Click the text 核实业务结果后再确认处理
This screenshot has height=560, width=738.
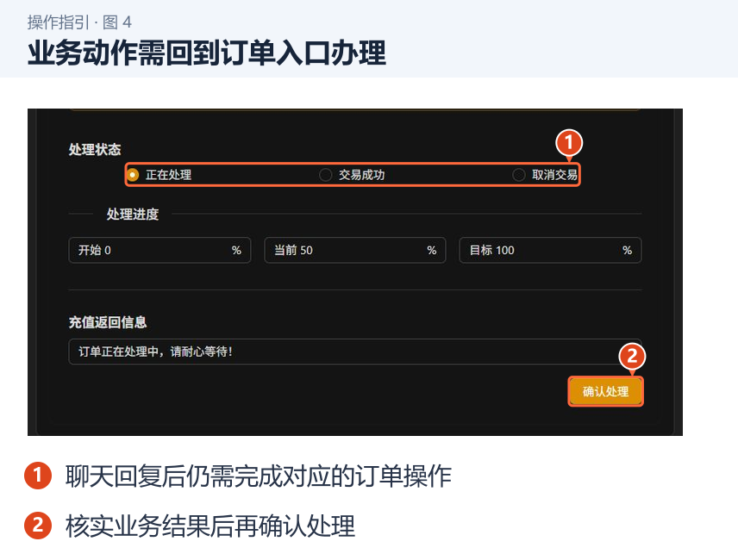tap(210, 526)
